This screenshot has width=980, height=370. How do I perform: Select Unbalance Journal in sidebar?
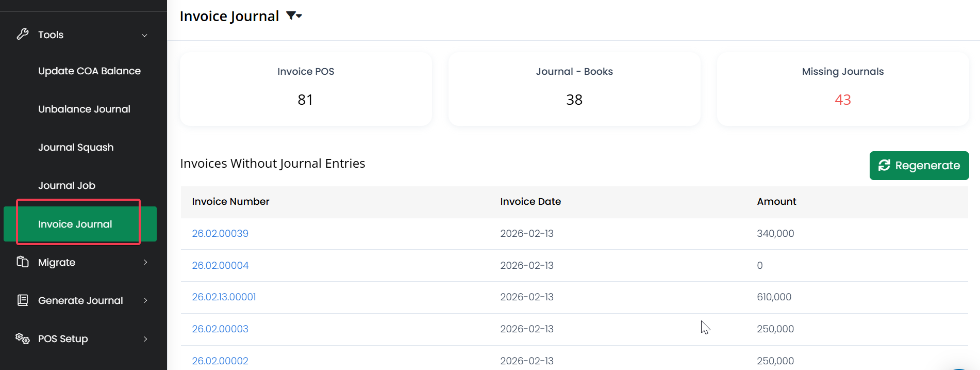tap(84, 109)
